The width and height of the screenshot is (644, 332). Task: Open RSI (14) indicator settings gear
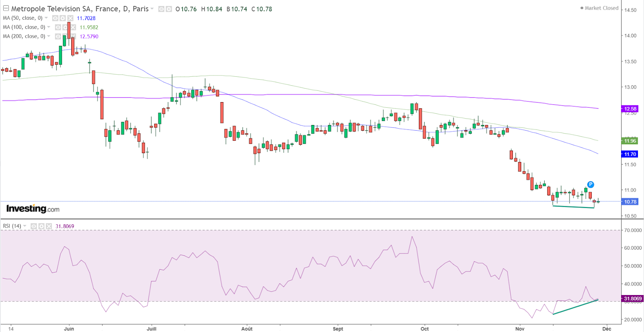point(41,226)
